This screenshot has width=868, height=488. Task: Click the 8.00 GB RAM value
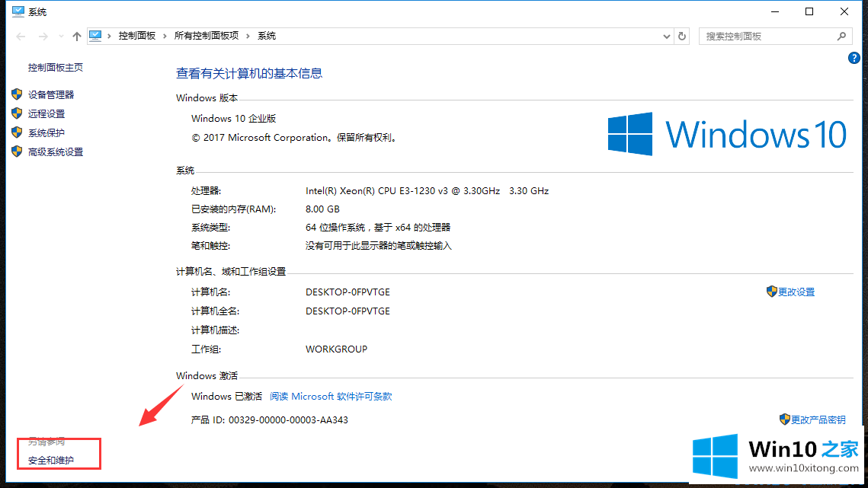tap(322, 209)
